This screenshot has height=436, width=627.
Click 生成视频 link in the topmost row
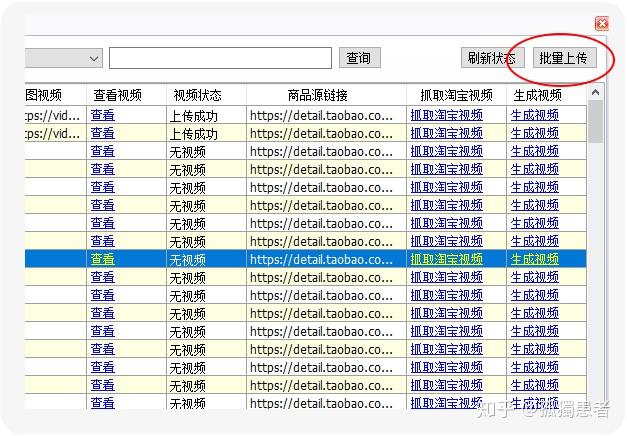[534, 115]
